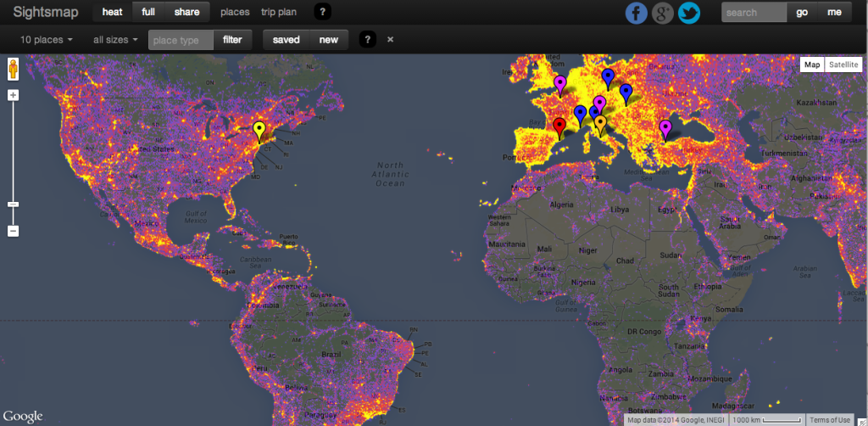Open help question mark beside new button
The height and width of the screenshot is (426, 868).
tap(368, 39)
